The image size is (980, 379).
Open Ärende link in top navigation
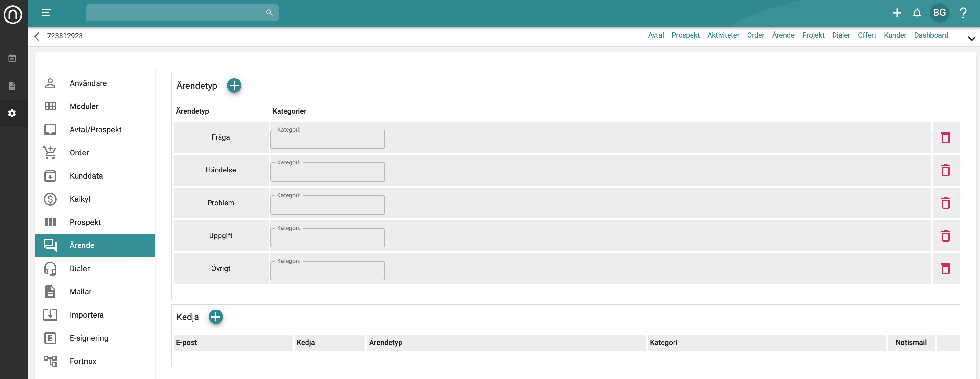click(x=783, y=35)
